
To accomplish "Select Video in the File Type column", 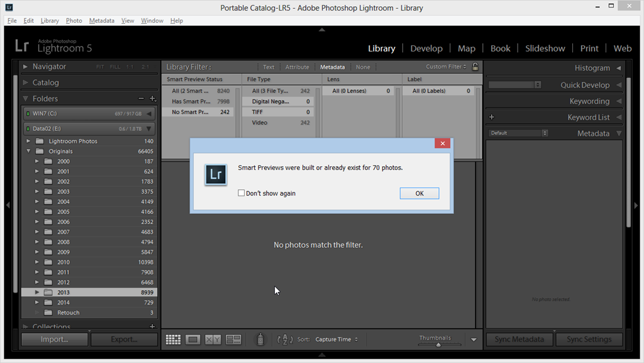I will (x=279, y=123).
